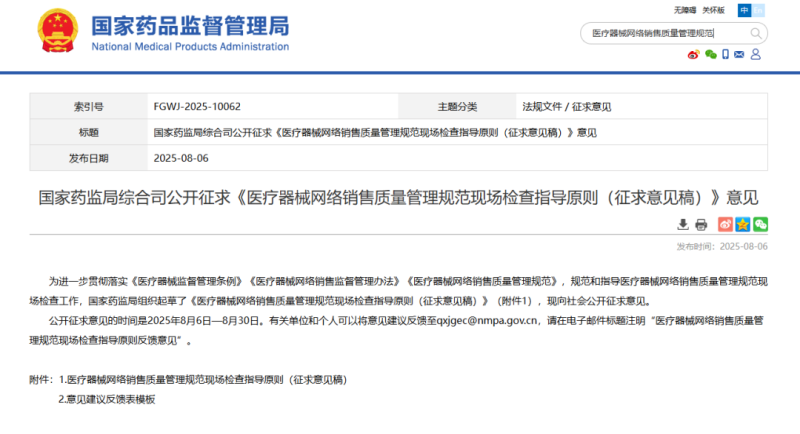Open the header Weibo icon

coord(693,56)
